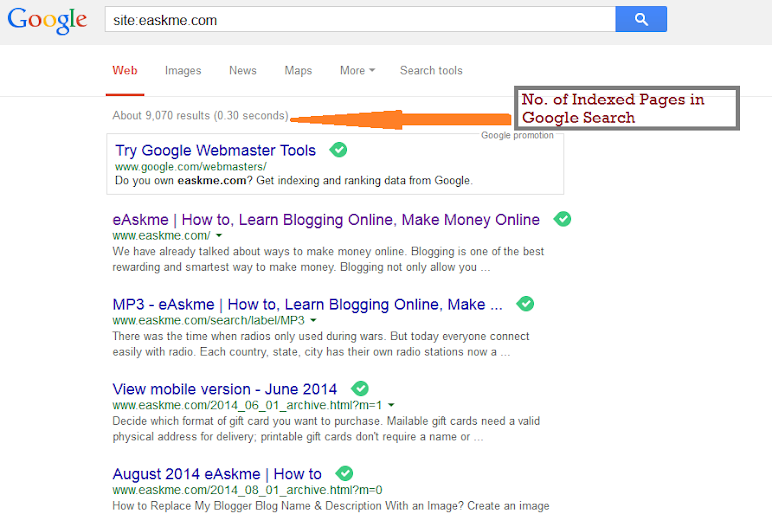Click snippet 'How to Replace My Blogger Blog Name'
This screenshot has width=772, height=514.
(331, 506)
